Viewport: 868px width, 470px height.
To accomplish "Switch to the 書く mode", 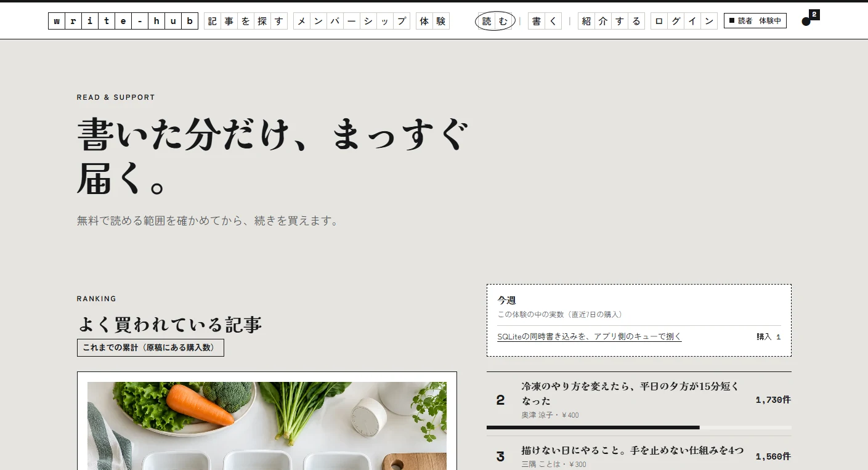I will point(545,21).
